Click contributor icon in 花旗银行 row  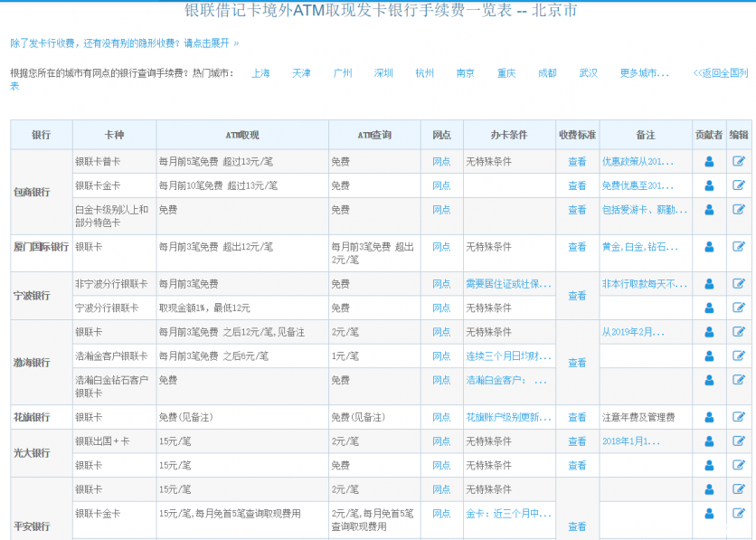[709, 418]
